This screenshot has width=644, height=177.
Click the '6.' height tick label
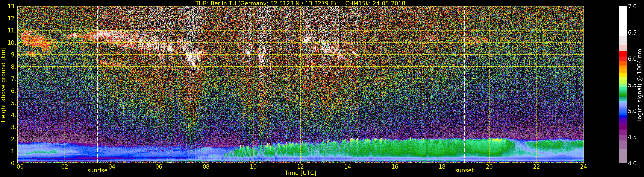point(14,91)
